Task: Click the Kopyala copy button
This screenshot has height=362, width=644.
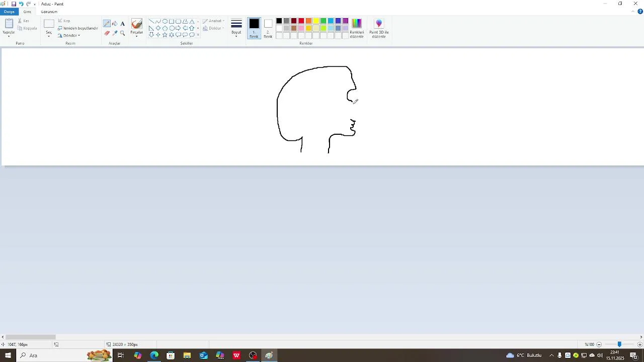Action: (x=27, y=28)
